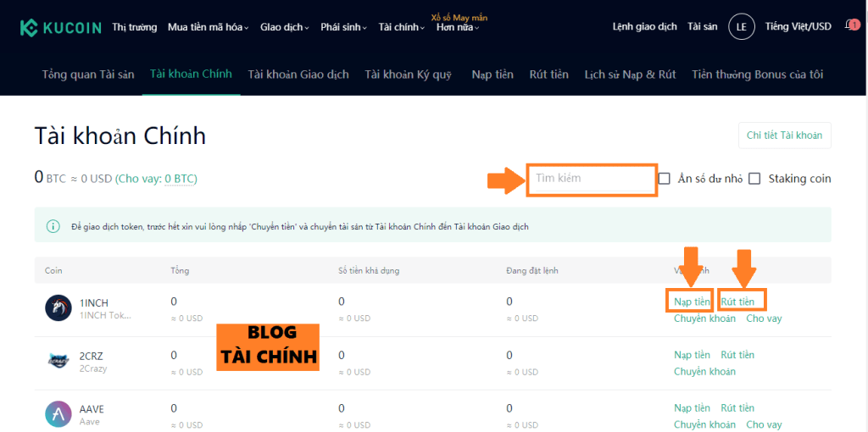This screenshot has width=868, height=432.
Task: Click the LE profile avatar
Action: [x=742, y=27]
